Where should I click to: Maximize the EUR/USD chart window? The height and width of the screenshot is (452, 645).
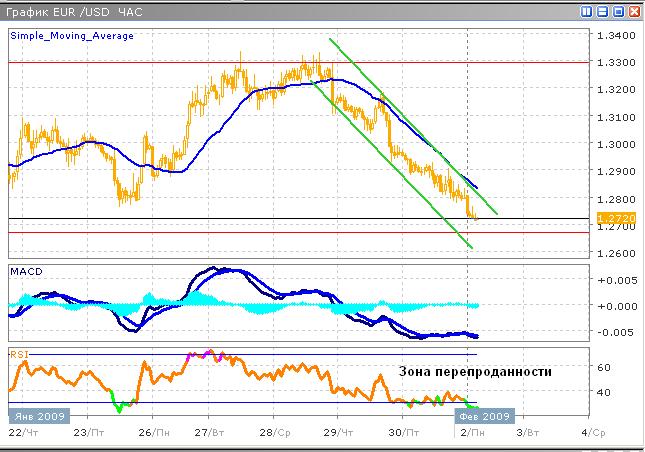click(x=618, y=11)
